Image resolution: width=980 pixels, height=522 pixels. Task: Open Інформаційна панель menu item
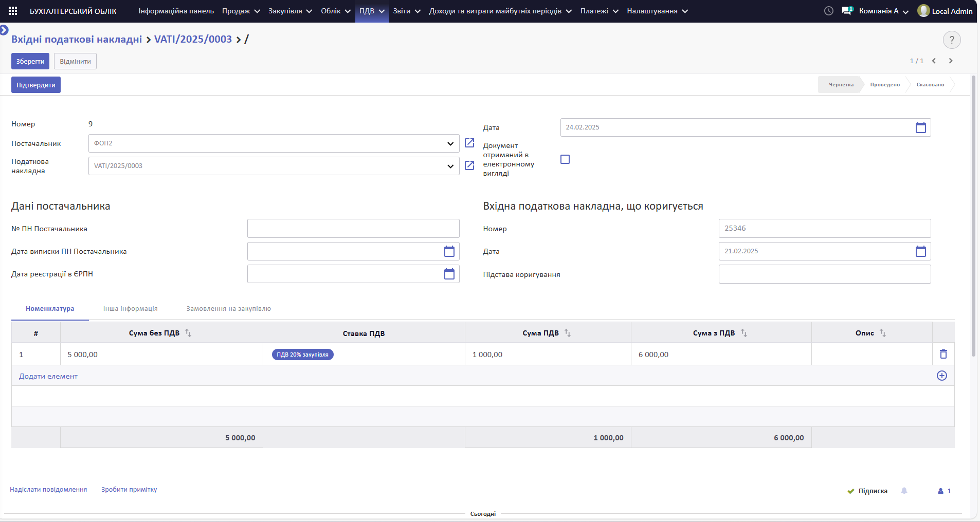176,11
